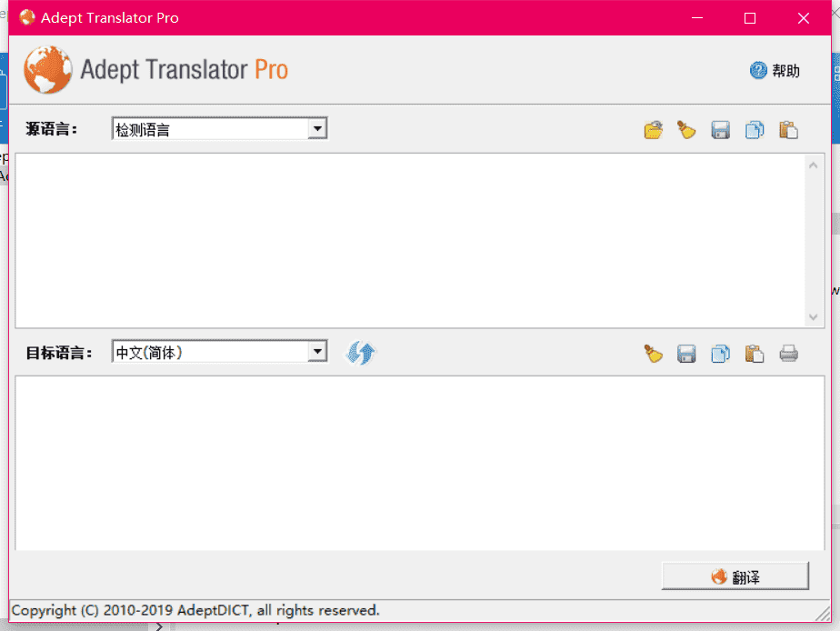Image resolution: width=840 pixels, height=631 pixels.
Task: Swap source and target languages
Action: coord(361,353)
